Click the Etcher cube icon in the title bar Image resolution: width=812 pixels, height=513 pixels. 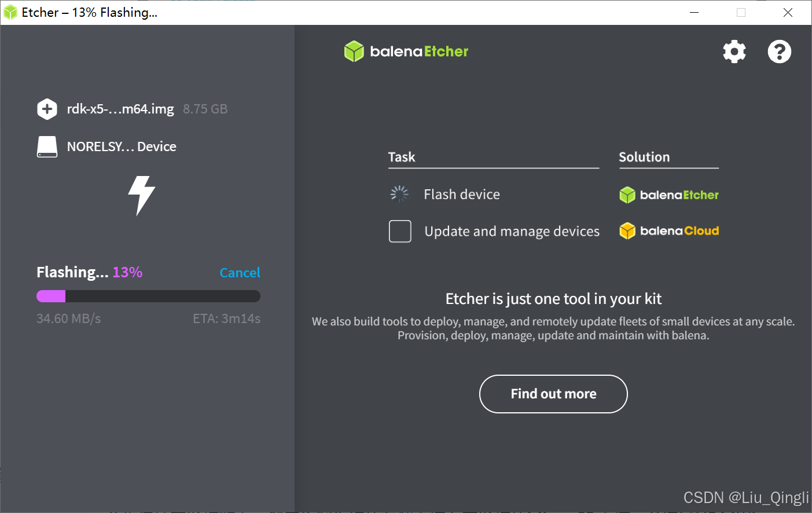[10, 12]
